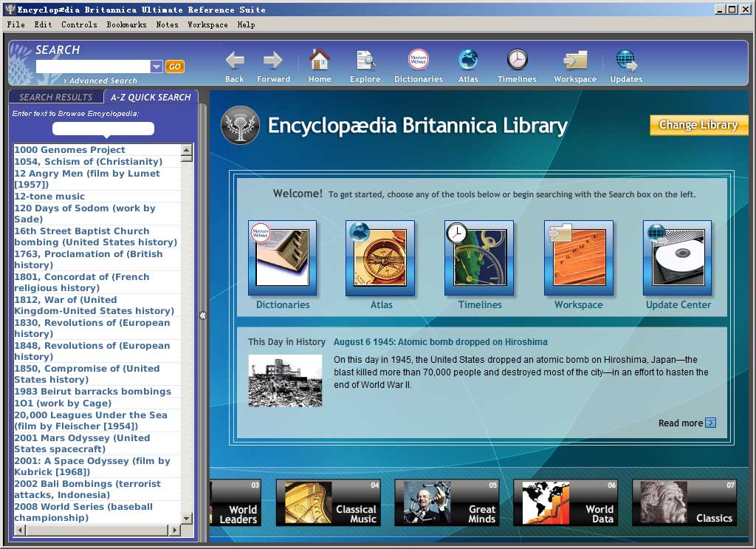Open the Update Center disc tile
Viewport: 756px width, 549px height.
(x=678, y=258)
